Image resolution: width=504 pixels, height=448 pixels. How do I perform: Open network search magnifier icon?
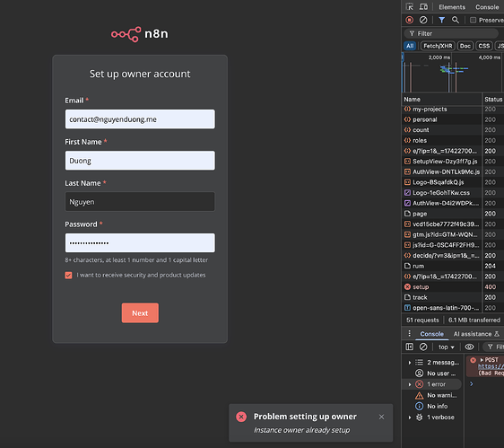pyautogui.click(x=456, y=20)
